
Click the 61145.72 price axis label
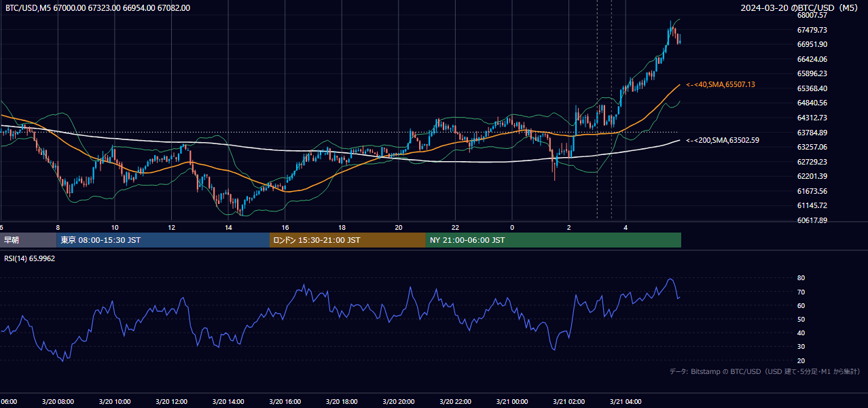point(812,205)
